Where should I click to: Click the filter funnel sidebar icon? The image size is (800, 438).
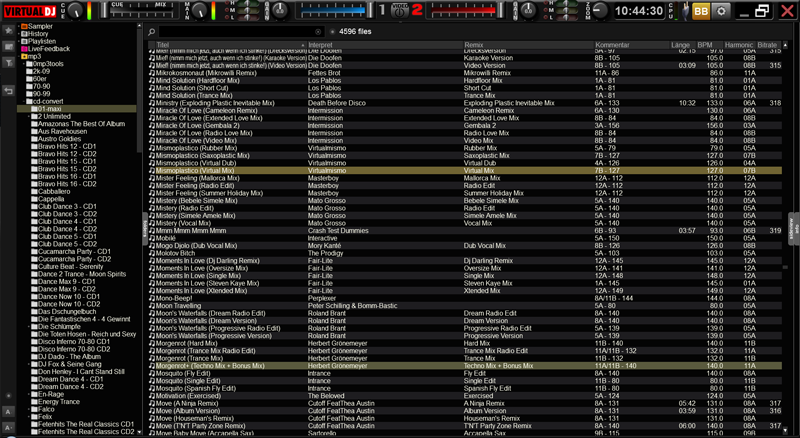[x=9, y=63]
